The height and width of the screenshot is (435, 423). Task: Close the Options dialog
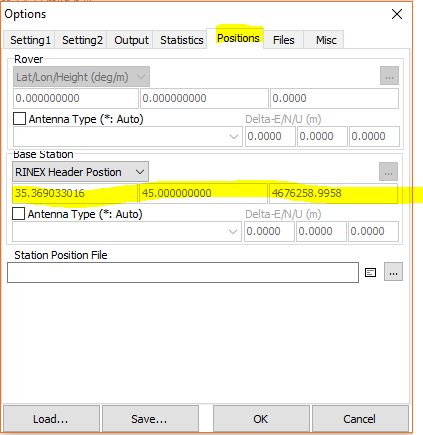click(397, 14)
